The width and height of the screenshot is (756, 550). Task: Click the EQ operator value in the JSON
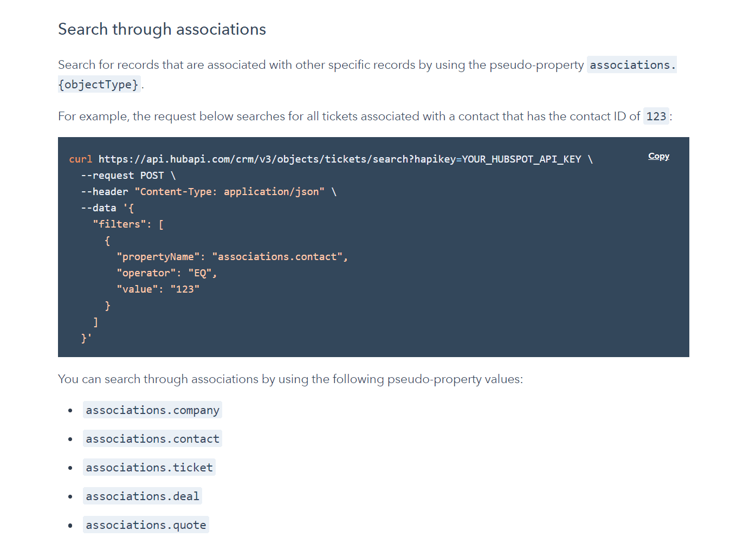(x=201, y=273)
